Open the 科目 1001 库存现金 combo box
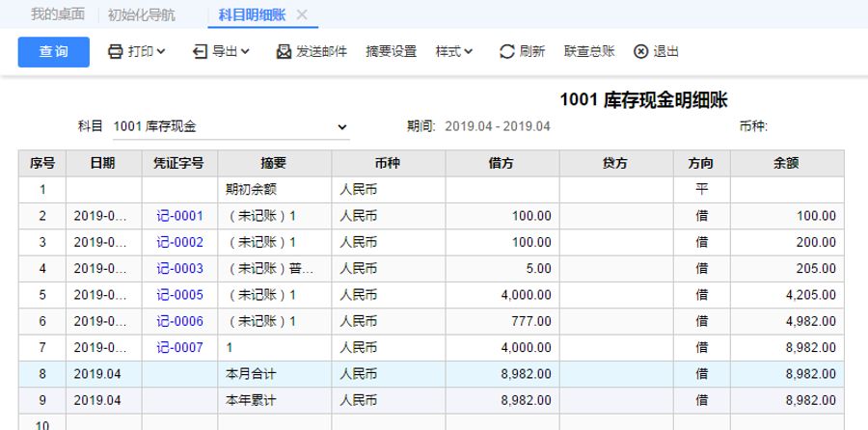 tap(230, 126)
